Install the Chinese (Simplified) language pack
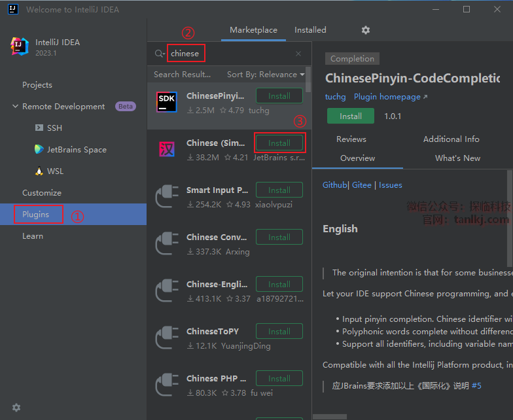 click(279, 143)
